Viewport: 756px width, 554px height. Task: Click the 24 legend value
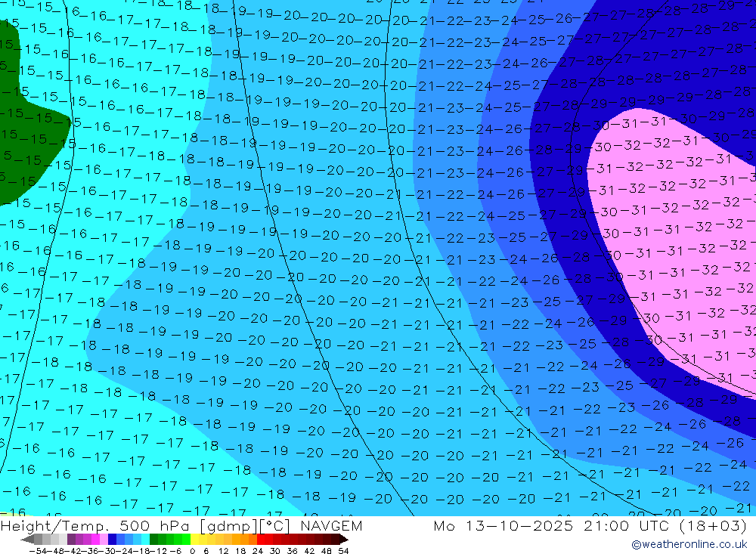(x=258, y=551)
